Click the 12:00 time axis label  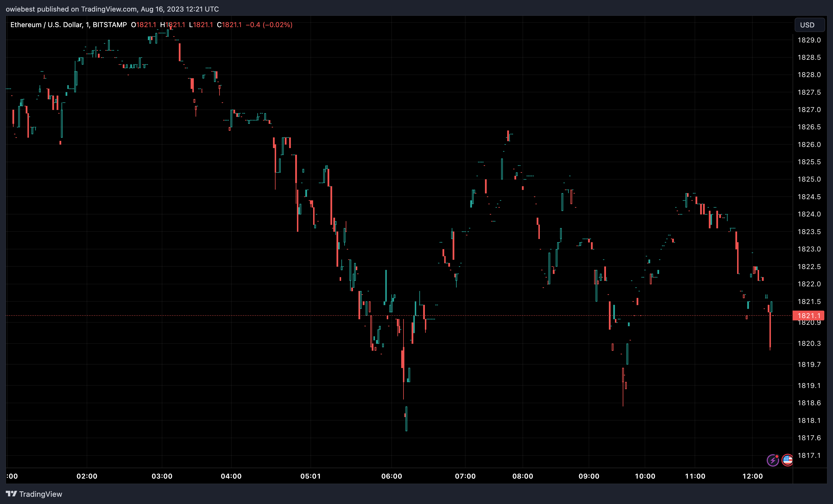point(752,476)
